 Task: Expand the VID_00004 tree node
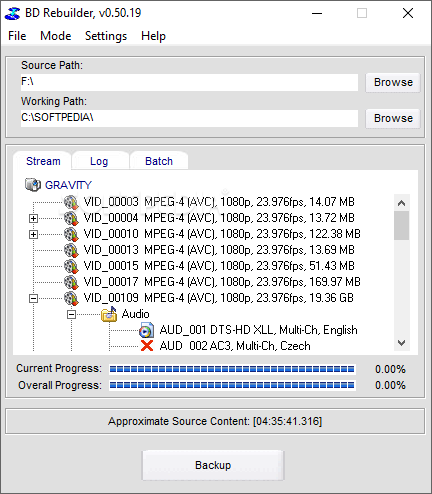[33, 218]
